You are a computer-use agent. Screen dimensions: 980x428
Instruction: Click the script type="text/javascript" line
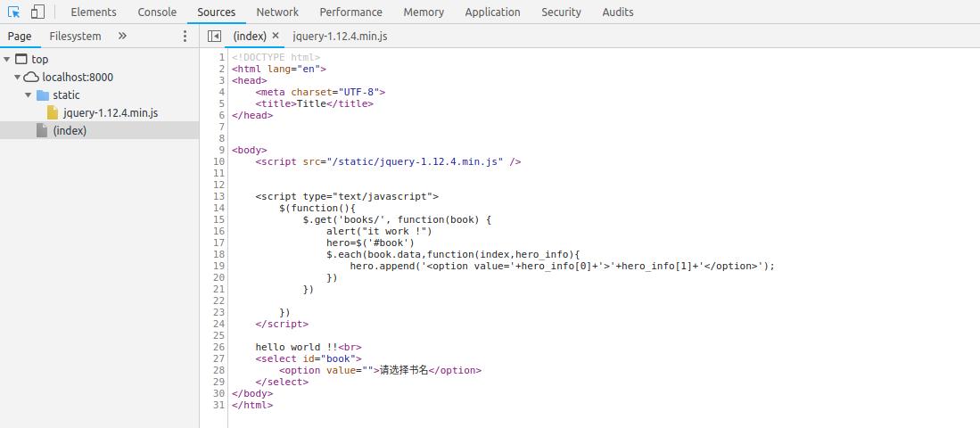pos(347,196)
